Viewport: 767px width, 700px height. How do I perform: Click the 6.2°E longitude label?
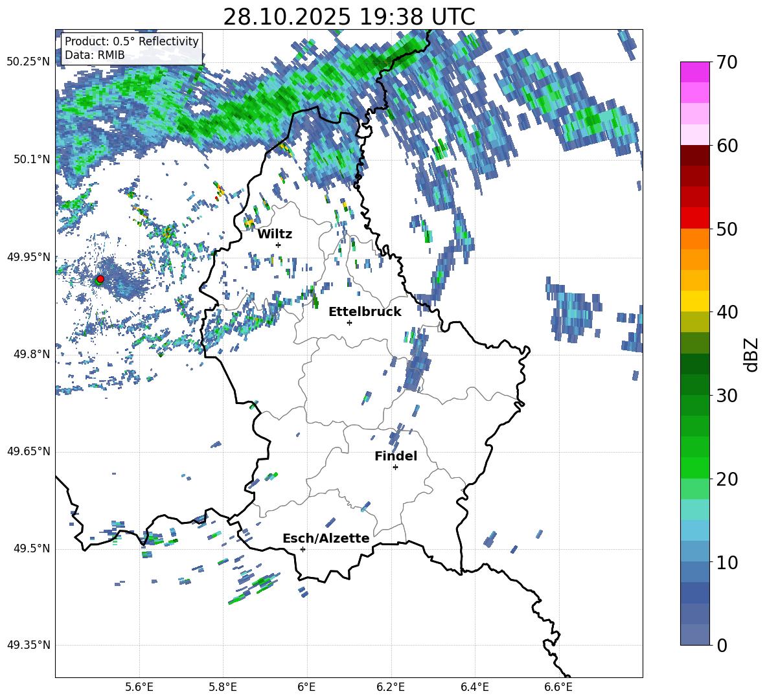coord(391,687)
